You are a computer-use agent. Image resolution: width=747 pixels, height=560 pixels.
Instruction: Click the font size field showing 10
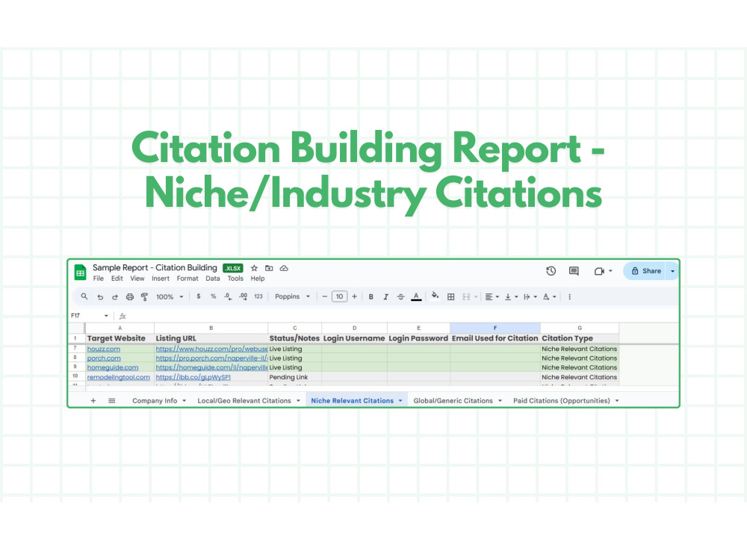340,296
